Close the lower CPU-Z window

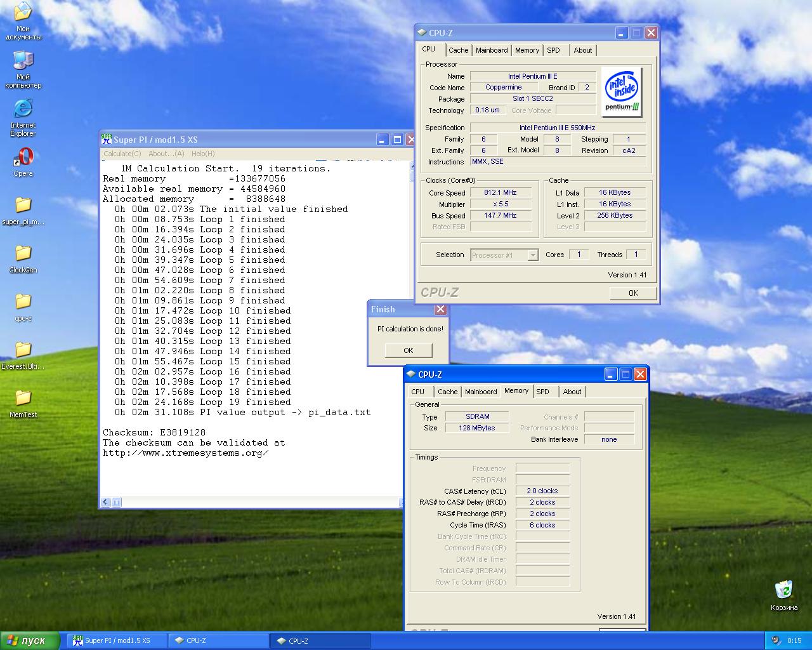coord(640,375)
